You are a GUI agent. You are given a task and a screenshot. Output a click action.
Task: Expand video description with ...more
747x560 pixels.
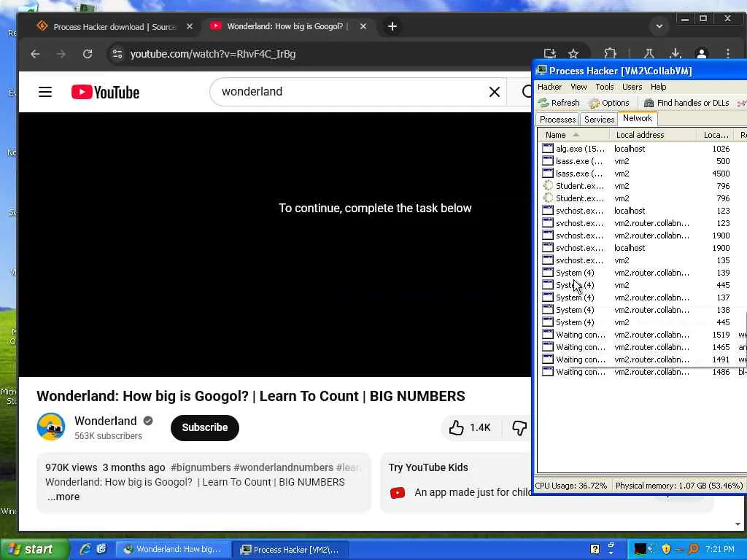tap(63, 497)
